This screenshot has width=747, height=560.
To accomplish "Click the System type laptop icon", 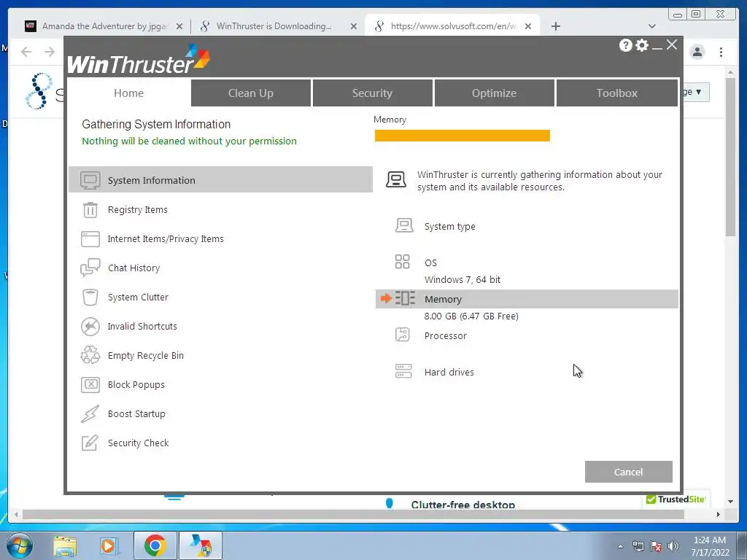I will (404, 225).
